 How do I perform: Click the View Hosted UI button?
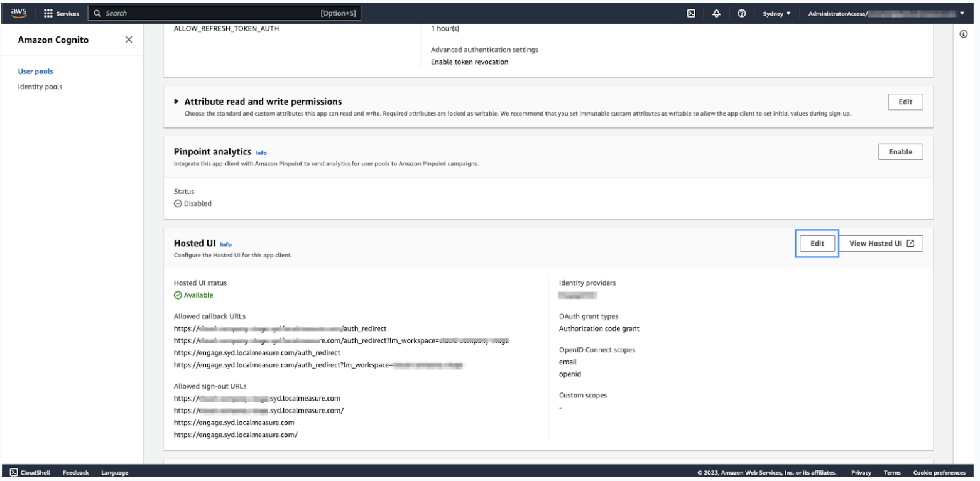pyautogui.click(x=881, y=244)
